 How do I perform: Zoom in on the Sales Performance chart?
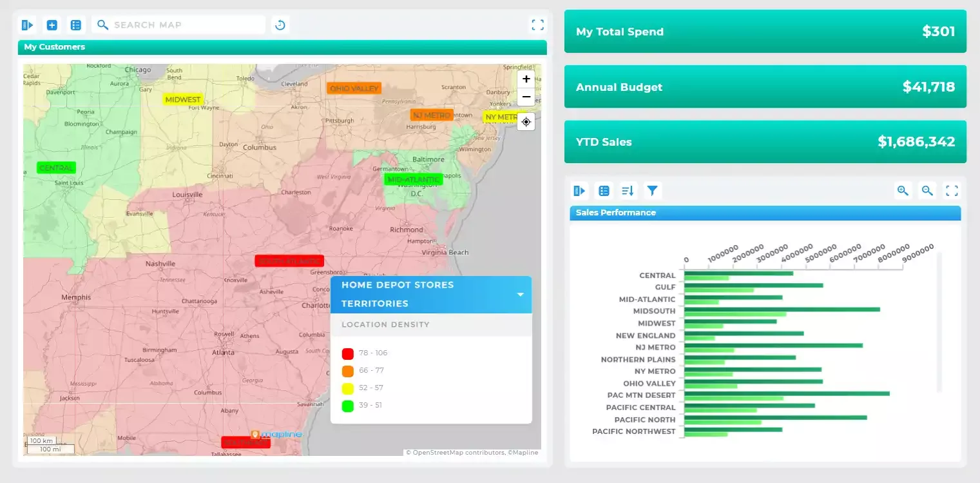click(x=903, y=191)
